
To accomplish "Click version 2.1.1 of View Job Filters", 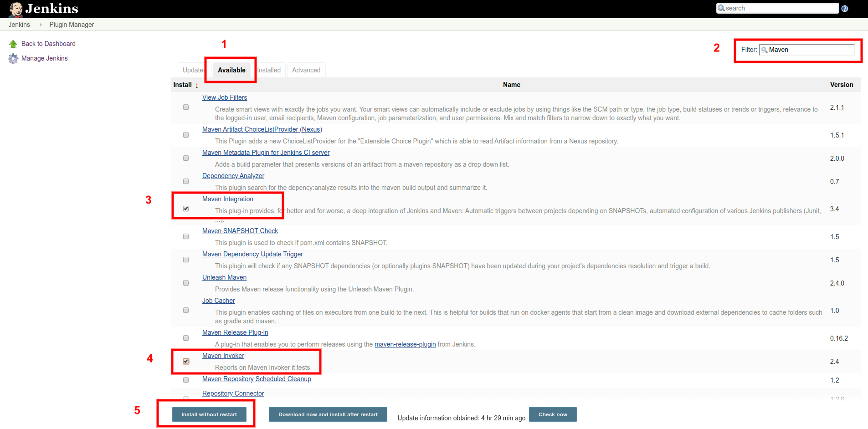I will click(837, 107).
